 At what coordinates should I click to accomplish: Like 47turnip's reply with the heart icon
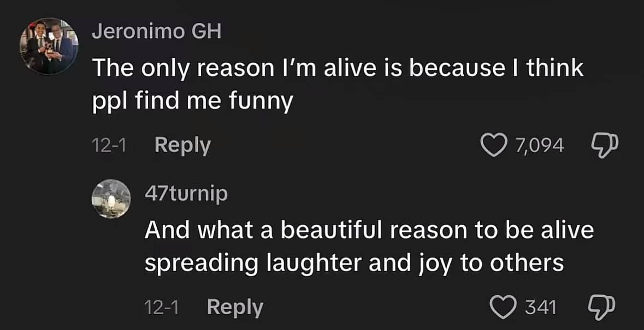(x=504, y=308)
